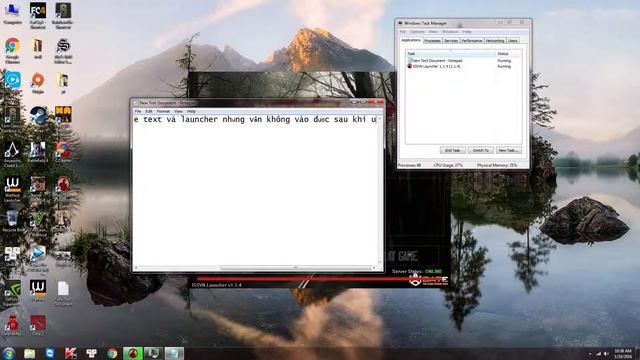Click the PLAY GAME button in the launcher
Viewport: 640px width, 360px height.
point(412,256)
